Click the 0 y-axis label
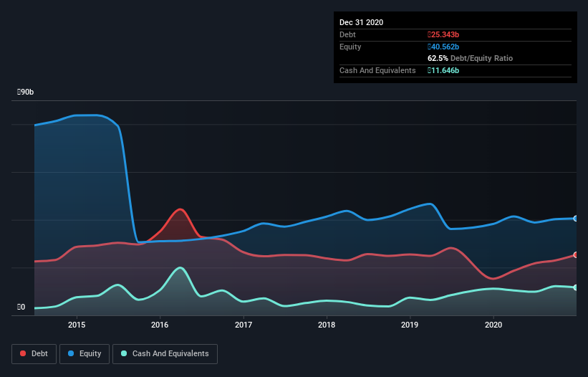 click(x=21, y=307)
